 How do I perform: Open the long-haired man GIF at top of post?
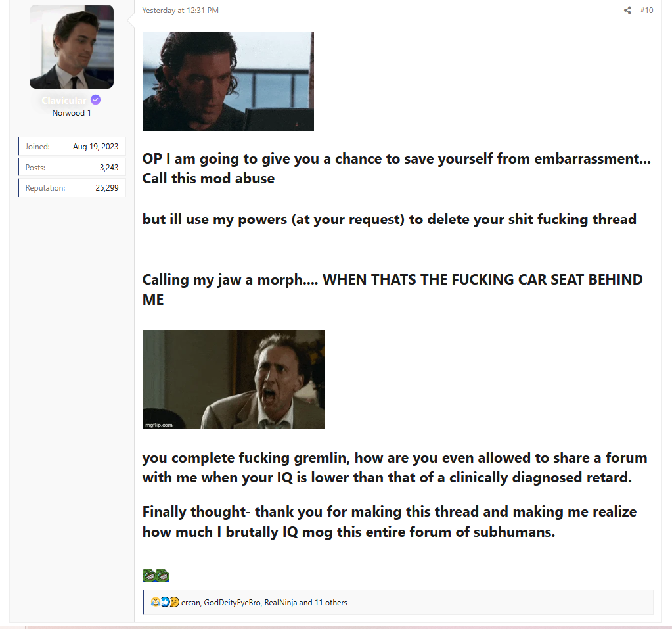228,82
